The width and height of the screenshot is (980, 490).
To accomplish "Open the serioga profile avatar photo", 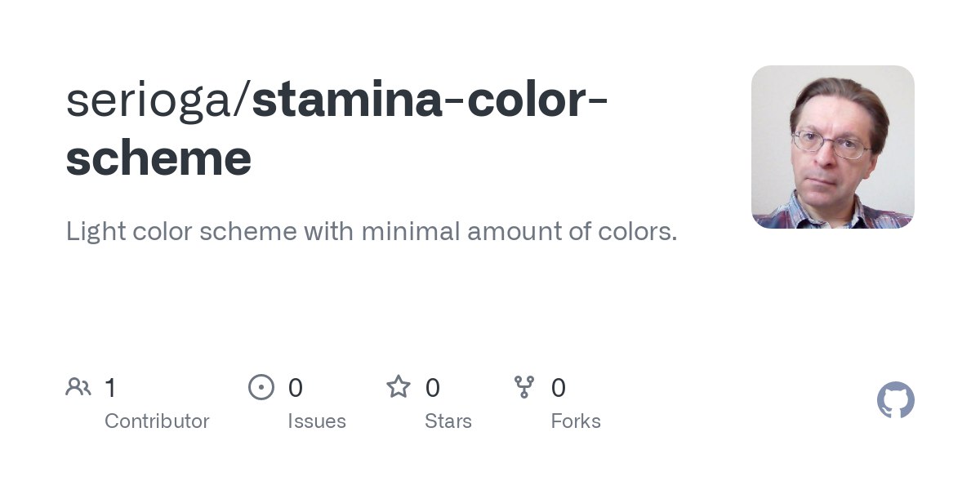I will point(832,147).
